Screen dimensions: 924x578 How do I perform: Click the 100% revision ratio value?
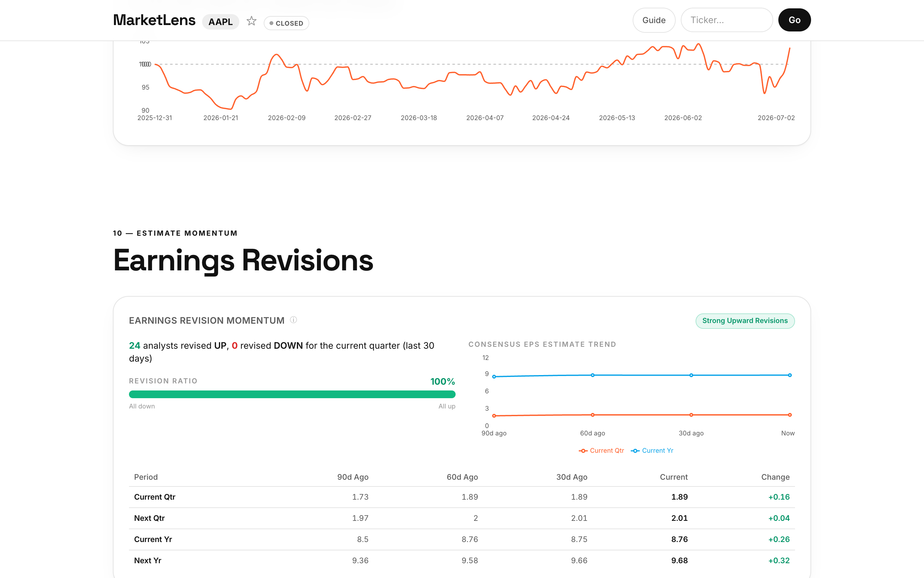442,381
